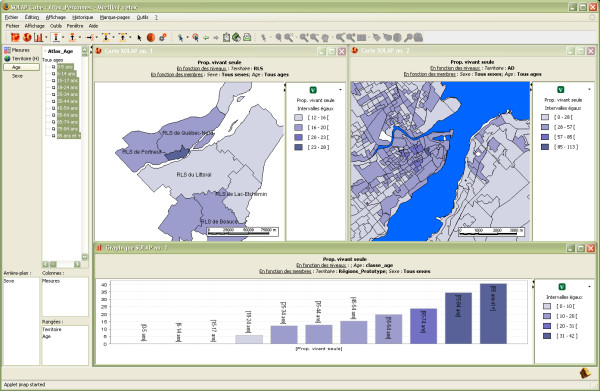Click the clipboard copy icon
Viewport: 600px width, 391px height.
pyautogui.click(x=226, y=37)
